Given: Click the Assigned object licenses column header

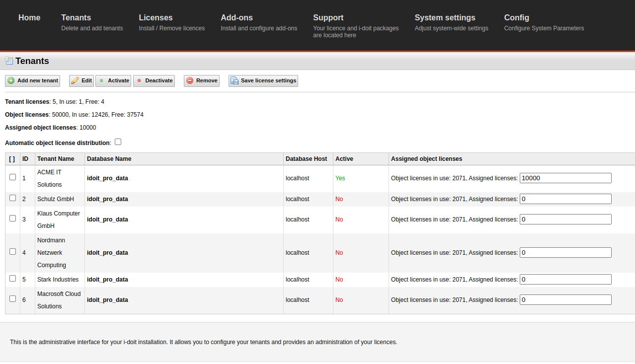Looking at the screenshot, I should 427,159.
